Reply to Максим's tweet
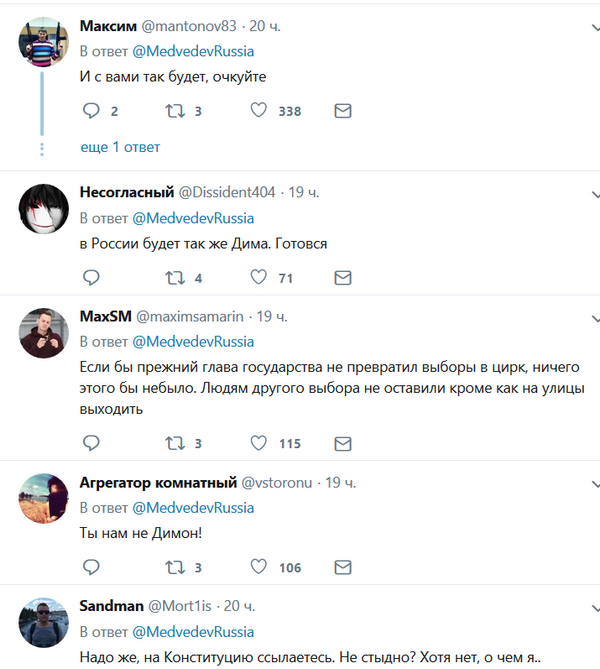 pyautogui.click(x=90, y=111)
